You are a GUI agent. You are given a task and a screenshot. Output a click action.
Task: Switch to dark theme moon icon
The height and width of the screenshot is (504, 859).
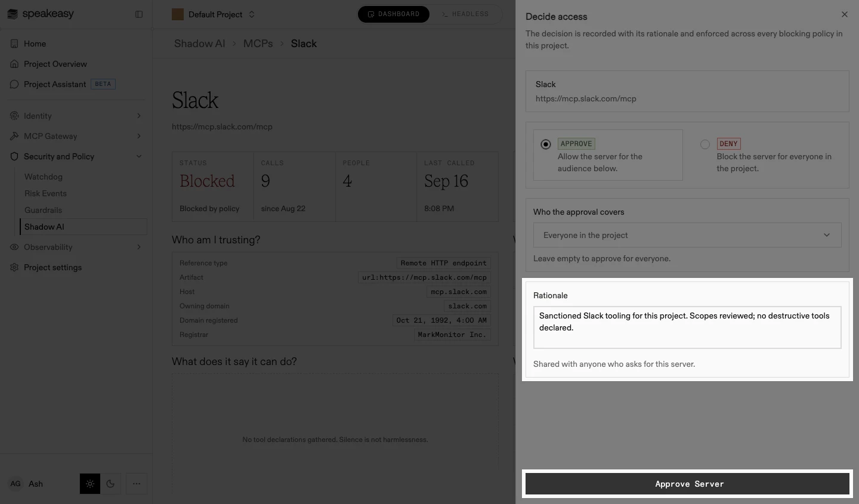point(110,484)
